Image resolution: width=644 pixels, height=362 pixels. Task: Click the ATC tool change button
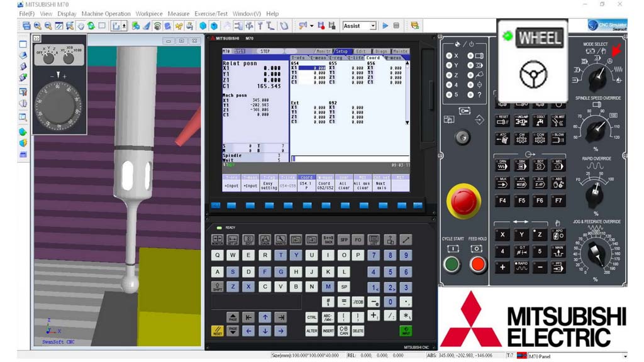coord(502,138)
